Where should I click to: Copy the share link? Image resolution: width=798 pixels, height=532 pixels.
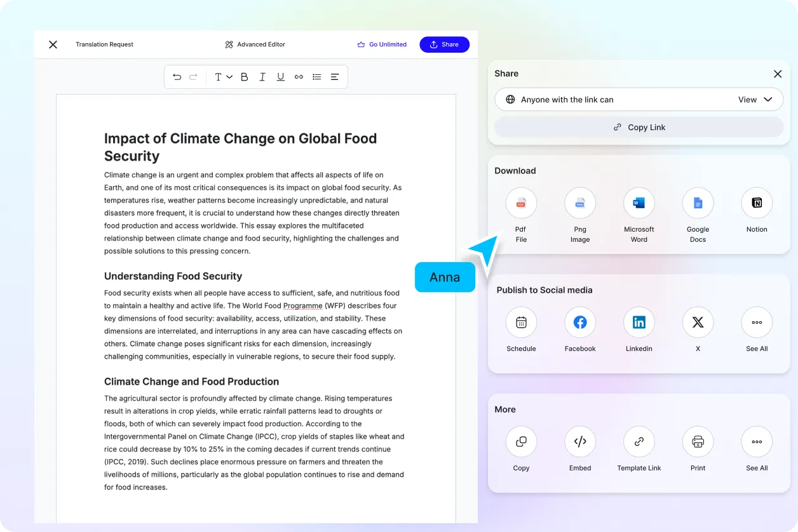pos(639,127)
